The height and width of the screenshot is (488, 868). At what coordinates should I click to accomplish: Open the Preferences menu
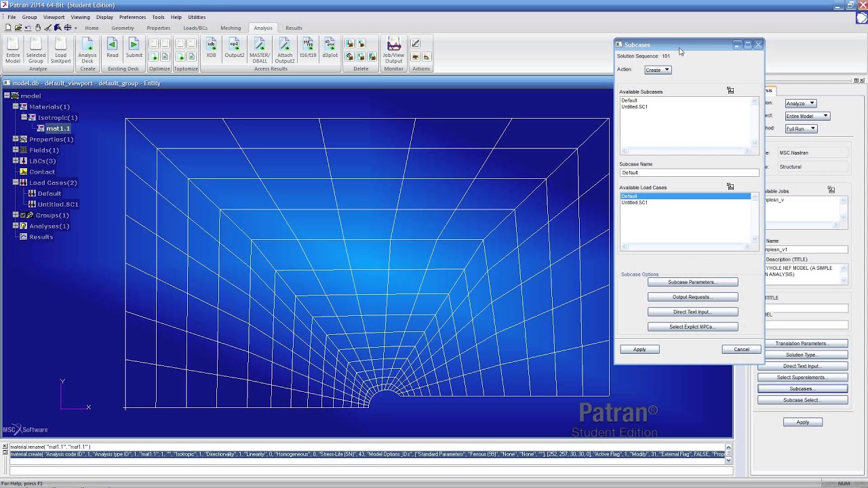[132, 17]
